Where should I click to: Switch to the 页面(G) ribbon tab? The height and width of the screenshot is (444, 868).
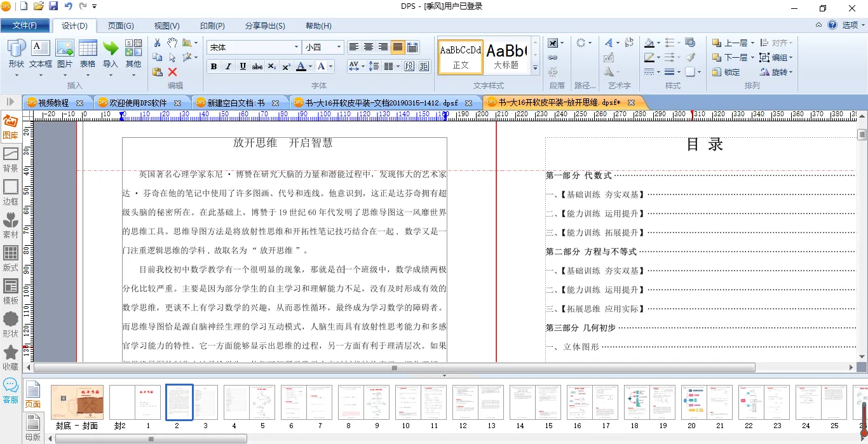click(121, 26)
